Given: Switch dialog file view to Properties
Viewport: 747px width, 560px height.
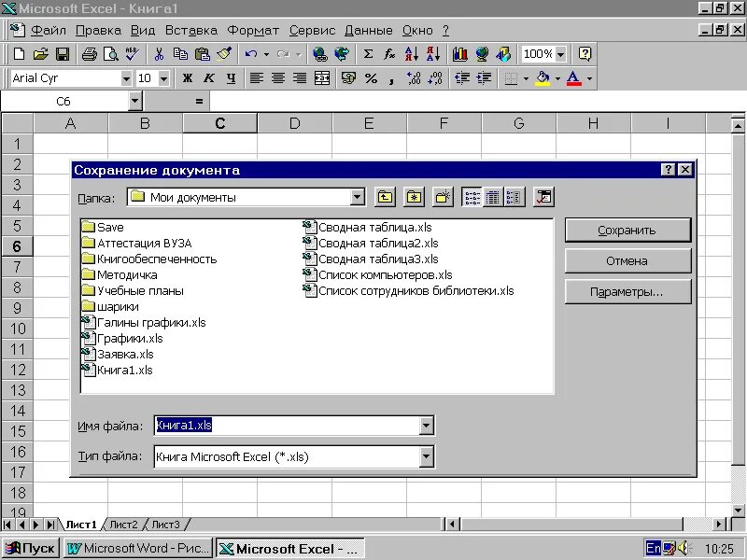Looking at the screenshot, I should tap(514, 197).
